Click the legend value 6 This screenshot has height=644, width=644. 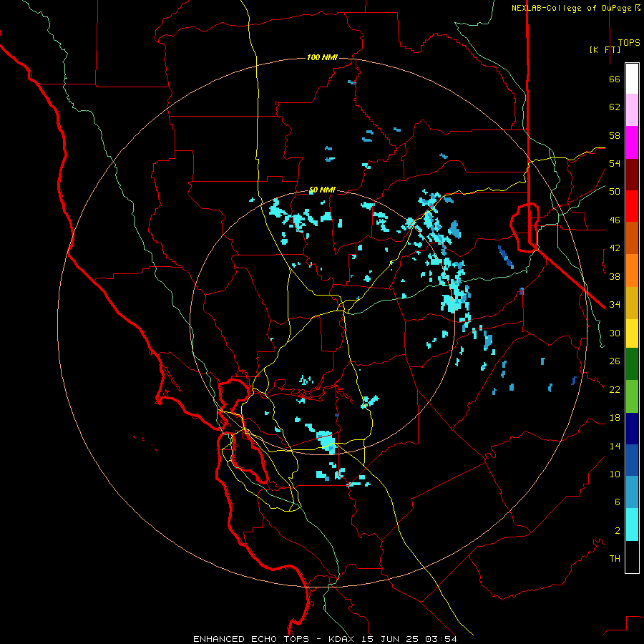(x=618, y=502)
